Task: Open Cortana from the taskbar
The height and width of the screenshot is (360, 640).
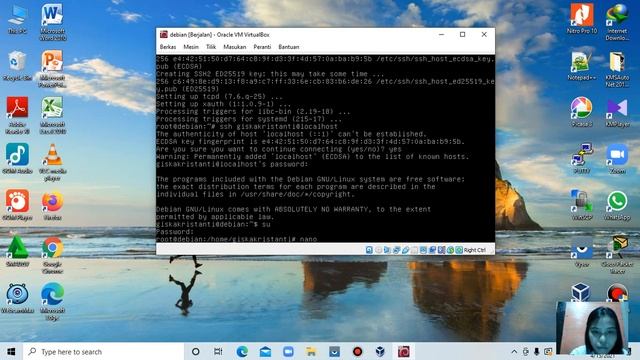Action: [196, 351]
